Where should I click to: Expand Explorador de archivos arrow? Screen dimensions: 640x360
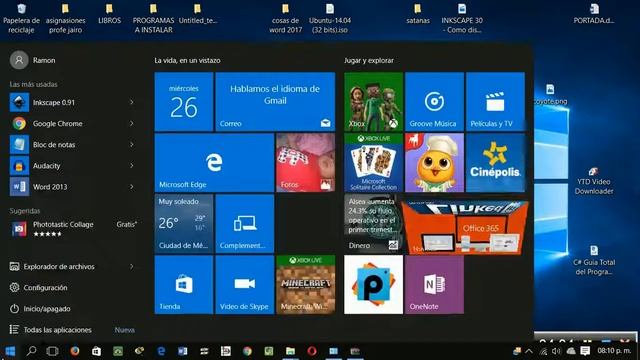pos(132,267)
